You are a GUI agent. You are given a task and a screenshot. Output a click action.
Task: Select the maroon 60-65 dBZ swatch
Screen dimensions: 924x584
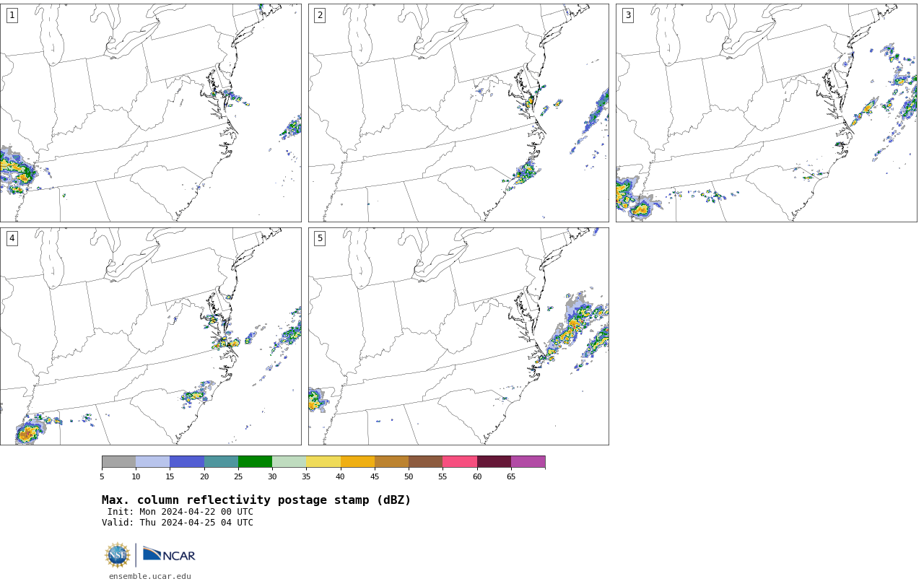coord(494,462)
